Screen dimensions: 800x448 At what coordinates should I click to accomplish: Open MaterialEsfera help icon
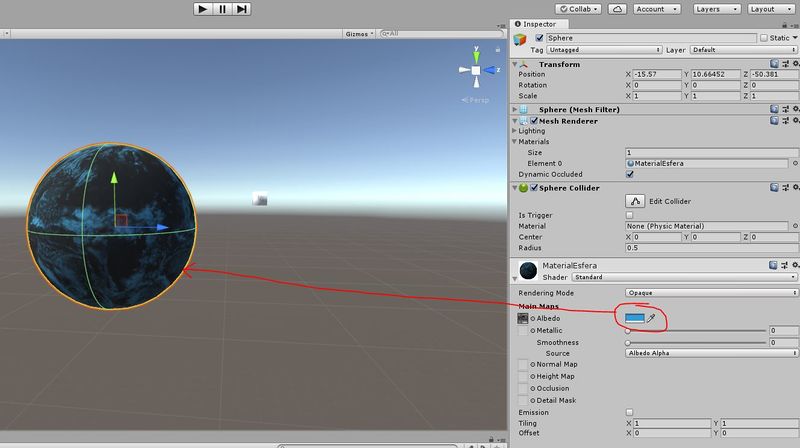coord(774,265)
